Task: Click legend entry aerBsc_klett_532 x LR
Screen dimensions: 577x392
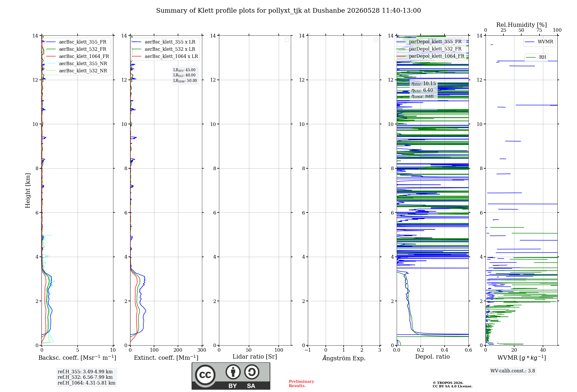Action: [170, 49]
